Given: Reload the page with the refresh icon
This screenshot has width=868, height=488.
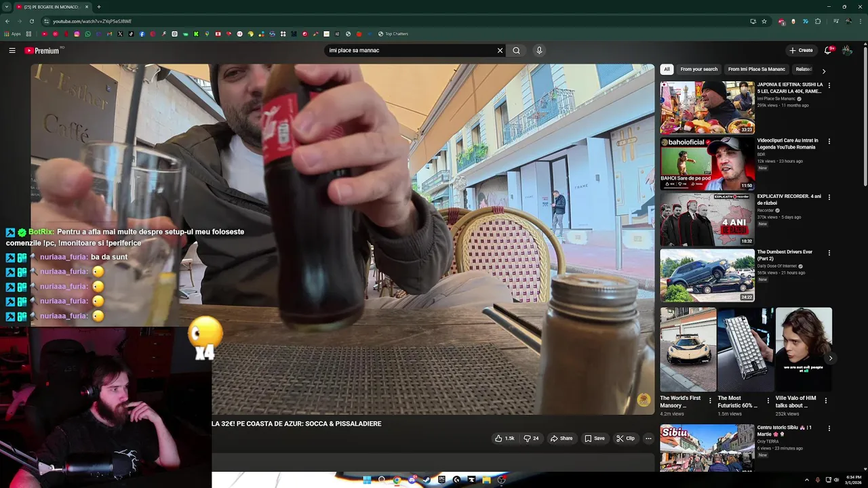Looking at the screenshot, I should tap(32, 21).
